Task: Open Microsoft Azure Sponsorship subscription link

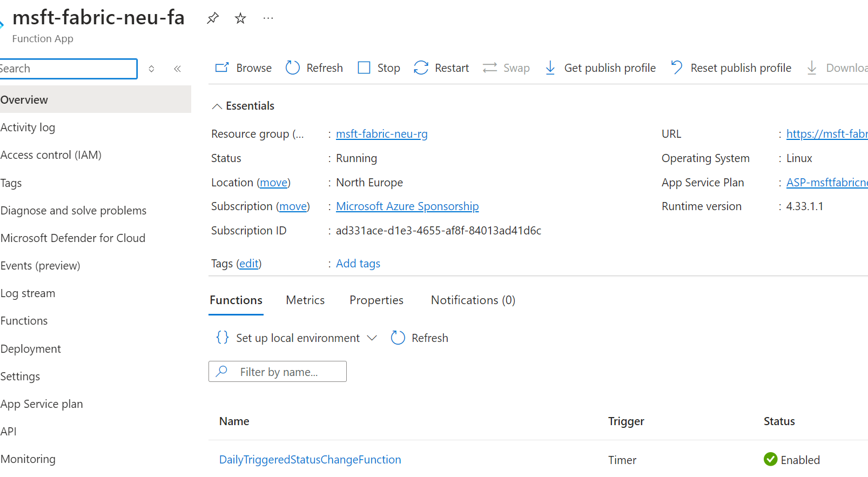Action: 407,206
